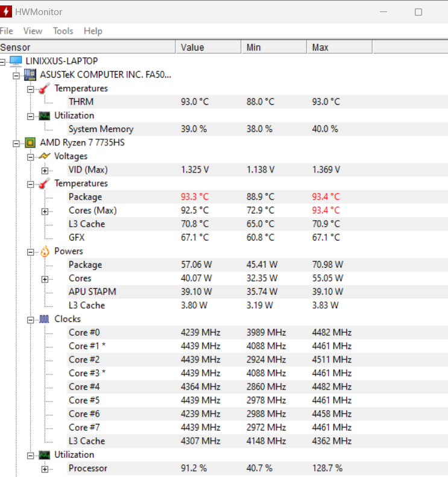Select the GFX temperature row
Image resolution: width=448 pixels, height=477 pixels.
tap(257, 238)
